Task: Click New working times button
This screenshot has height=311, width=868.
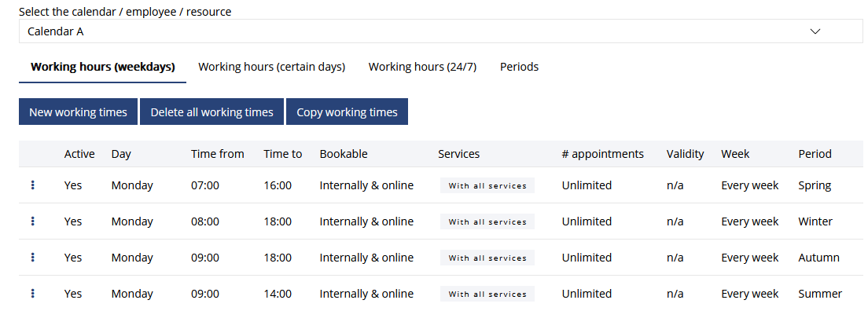Action: click(x=78, y=112)
